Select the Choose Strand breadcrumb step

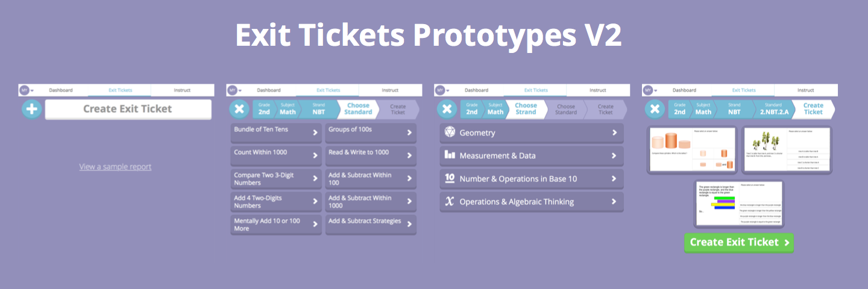pyautogui.click(x=526, y=109)
